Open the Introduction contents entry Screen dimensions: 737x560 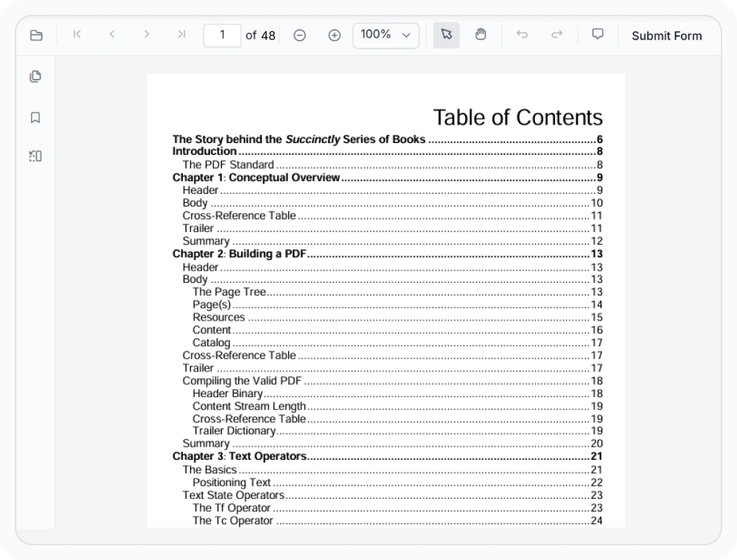point(388,151)
